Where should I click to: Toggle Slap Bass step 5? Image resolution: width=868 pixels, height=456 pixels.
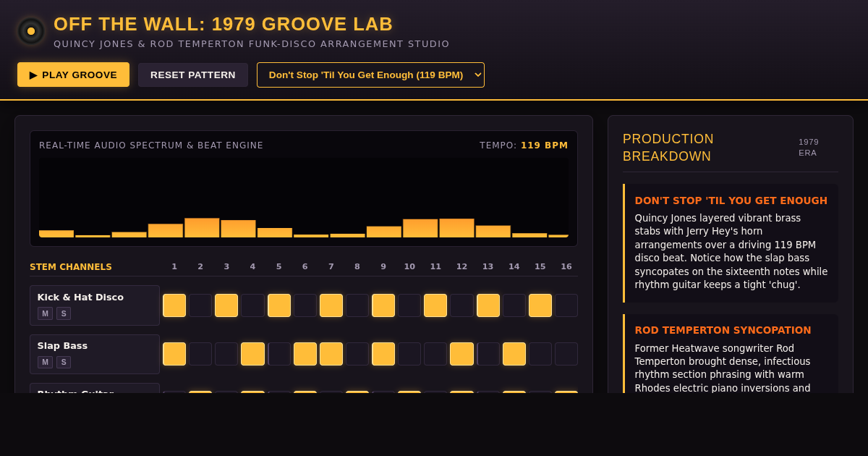pyautogui.click(x=279, y=354)
